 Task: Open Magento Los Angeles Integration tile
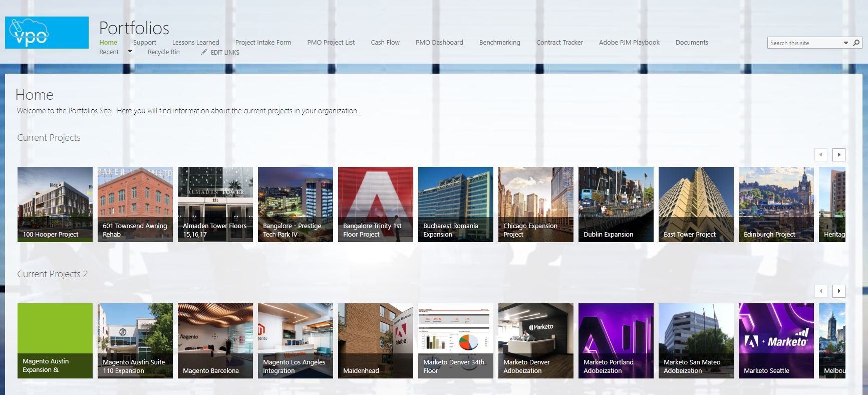[296, 341]
